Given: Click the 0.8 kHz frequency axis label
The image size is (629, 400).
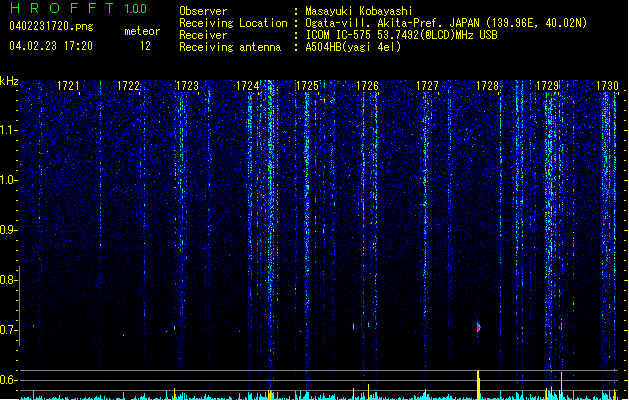Looking at the screenshot, I should coord(8,280).
